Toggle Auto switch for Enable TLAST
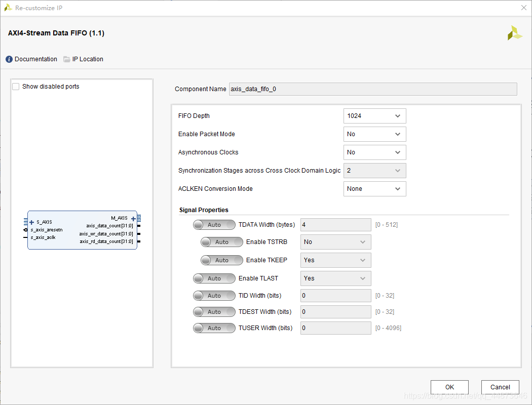The image size is (532, 405). tap(214, 278)
